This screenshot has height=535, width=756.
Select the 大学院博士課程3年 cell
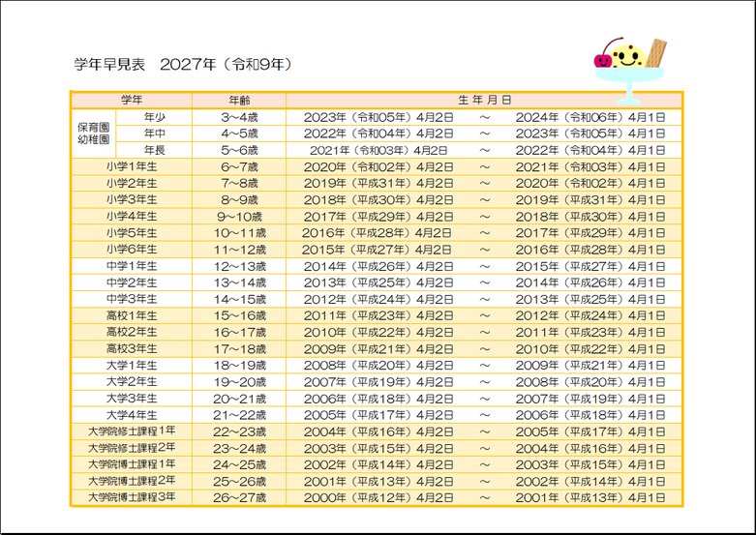pos(132,497)
